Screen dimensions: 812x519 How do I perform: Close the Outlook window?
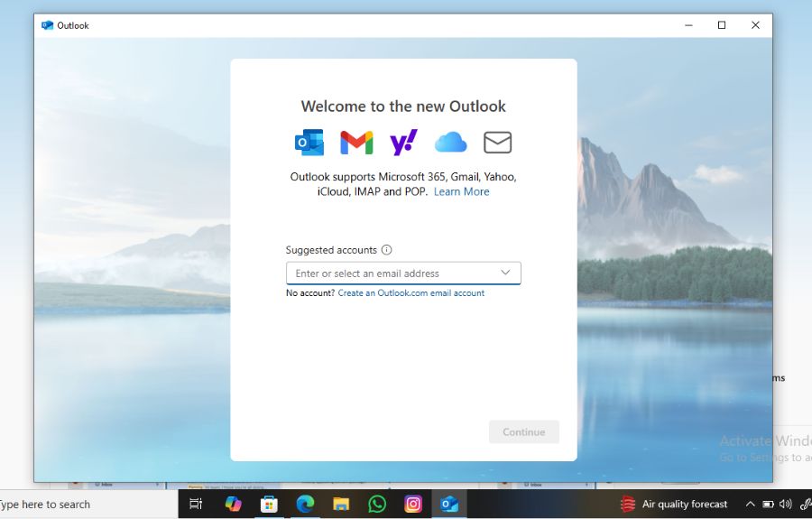[755, 25]
